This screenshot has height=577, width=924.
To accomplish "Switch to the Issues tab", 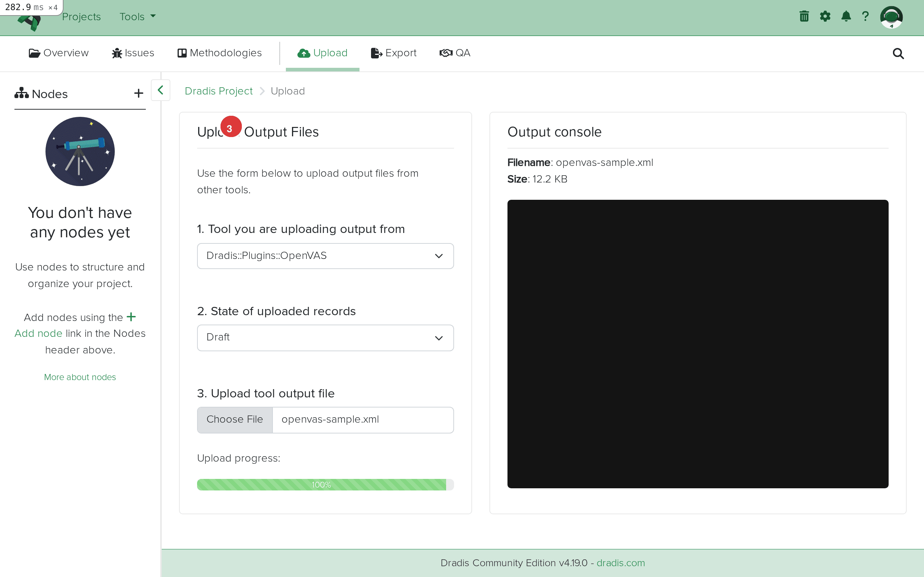I will [x=132, y=53].
